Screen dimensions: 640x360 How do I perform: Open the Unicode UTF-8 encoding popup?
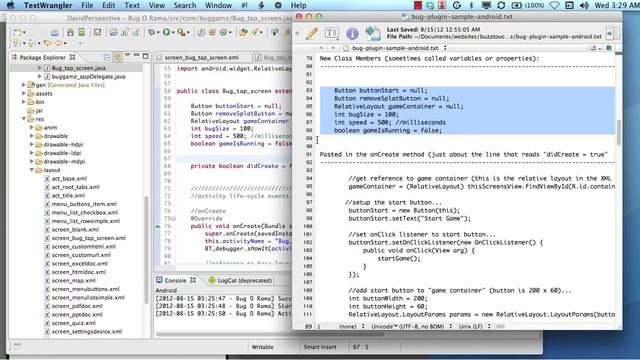(x=411, y=327)
